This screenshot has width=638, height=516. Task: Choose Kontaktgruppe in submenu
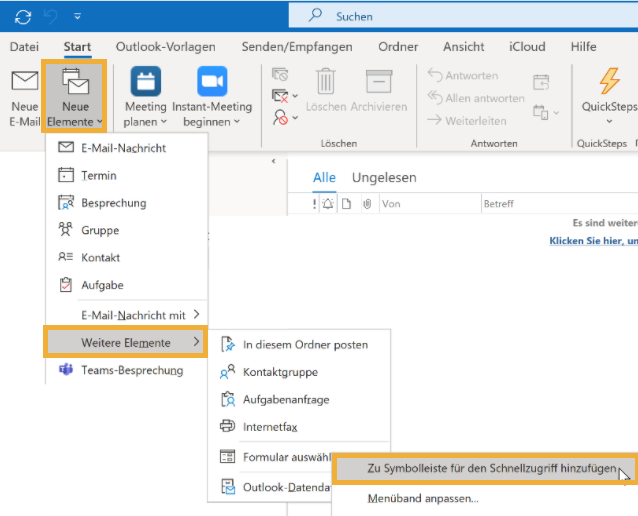pyautogui.click(x=299, y=372)
